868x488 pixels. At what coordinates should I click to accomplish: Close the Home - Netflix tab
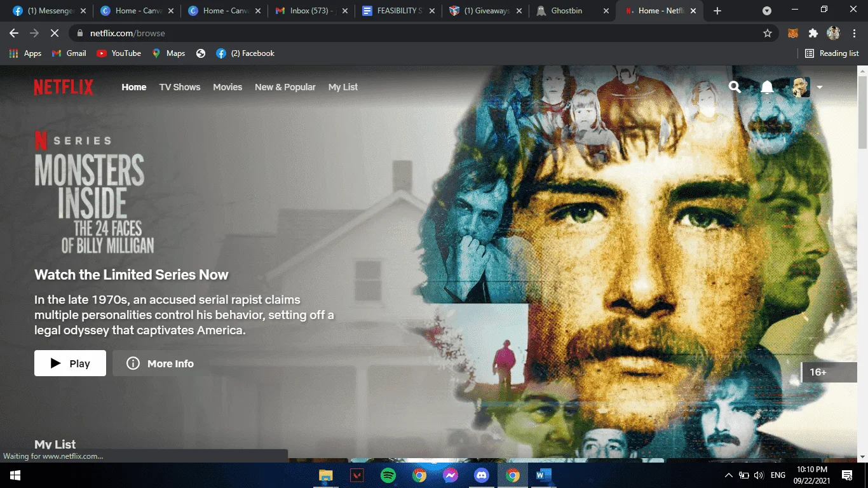click(693, 11)
